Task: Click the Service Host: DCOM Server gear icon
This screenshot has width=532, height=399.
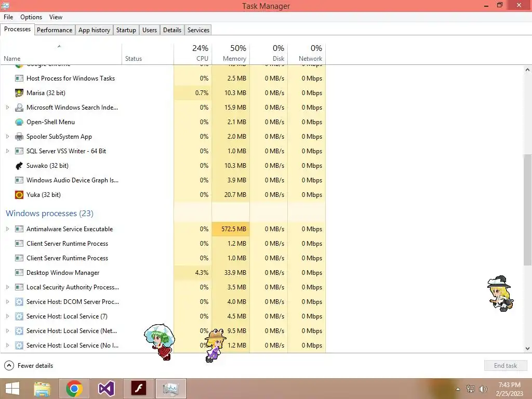Action: pos(19,302)
